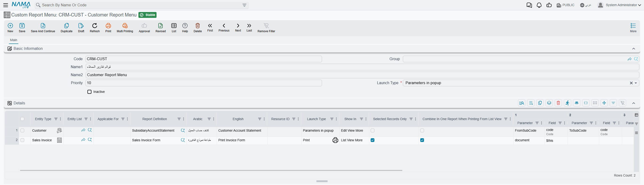The image size is (644, 185).
Task: Click the add-row icon in Details toolbar
Action: pos(531,103)
